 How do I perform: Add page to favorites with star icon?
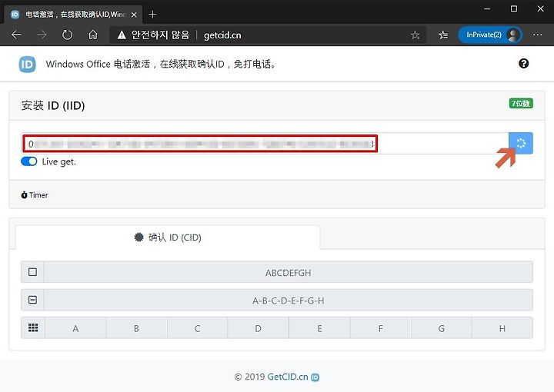(415, 35)
